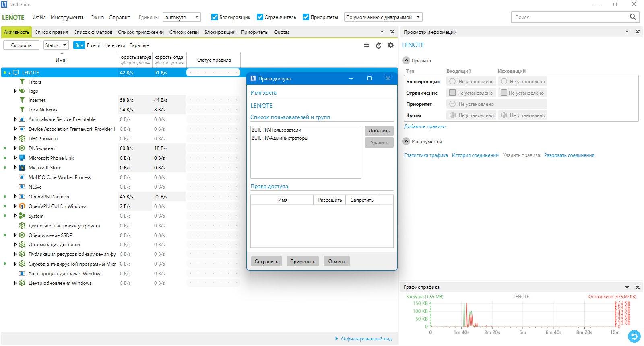Close the Активность panel with X
The height and width of the screenshot is (346, 644).
[392, 32]
